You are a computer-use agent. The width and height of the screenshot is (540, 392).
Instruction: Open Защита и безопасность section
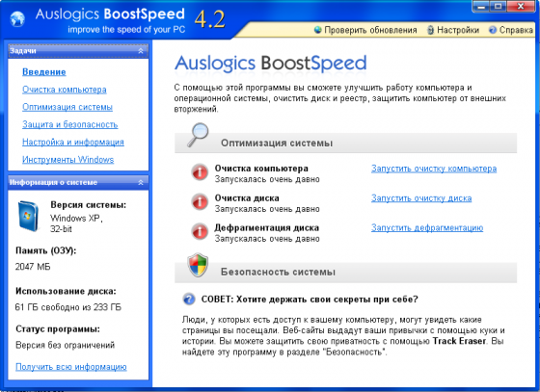click(x=69, y=124)
